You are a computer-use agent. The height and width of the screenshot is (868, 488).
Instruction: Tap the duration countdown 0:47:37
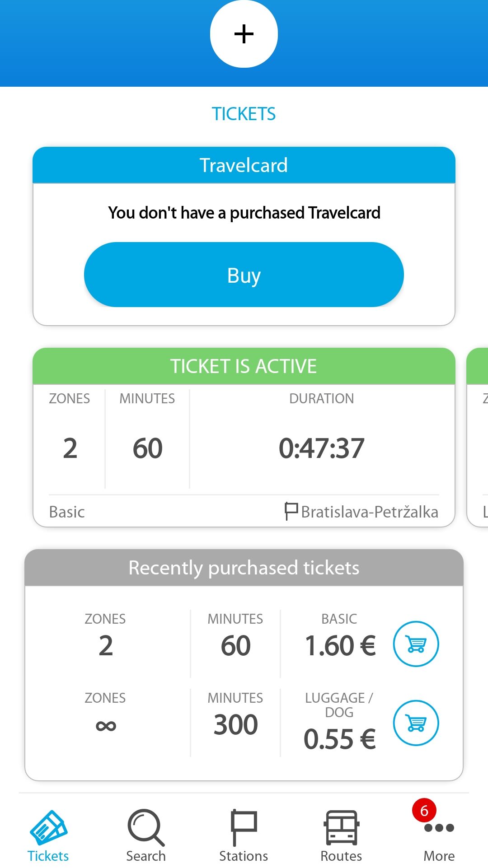[x=321, y=448]
